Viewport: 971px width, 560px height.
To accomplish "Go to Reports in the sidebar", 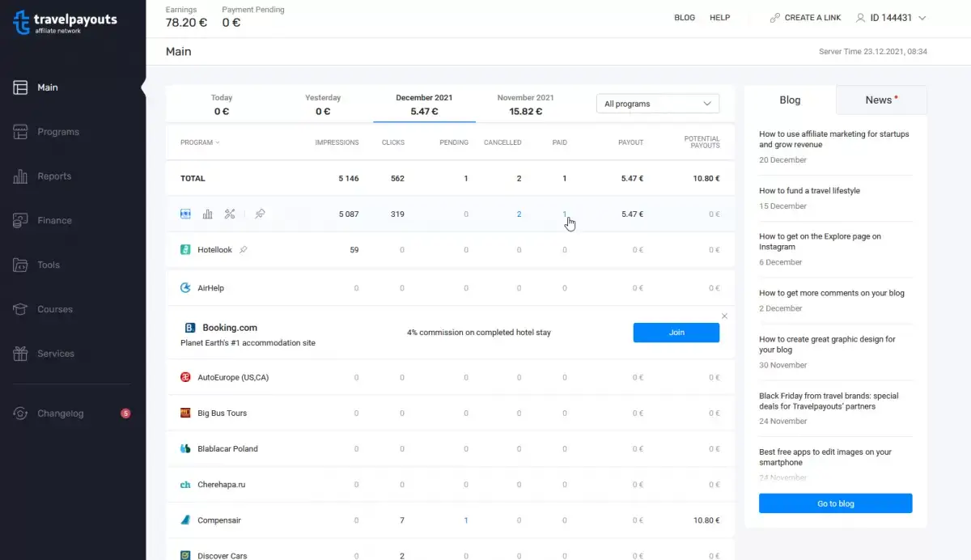I will (54, 176).
